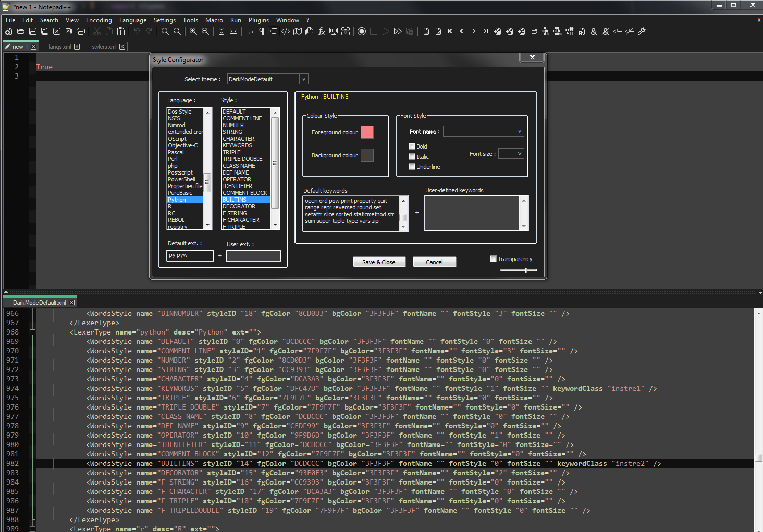The height and width of the screenshot is (532, 763).
Task: Enable the Underline checkbox
Action: point(412,167)
